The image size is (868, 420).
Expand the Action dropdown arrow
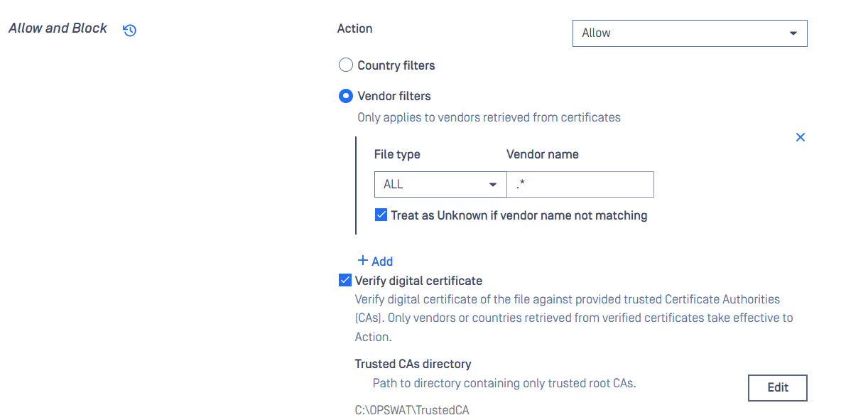(x=793, y=33)
